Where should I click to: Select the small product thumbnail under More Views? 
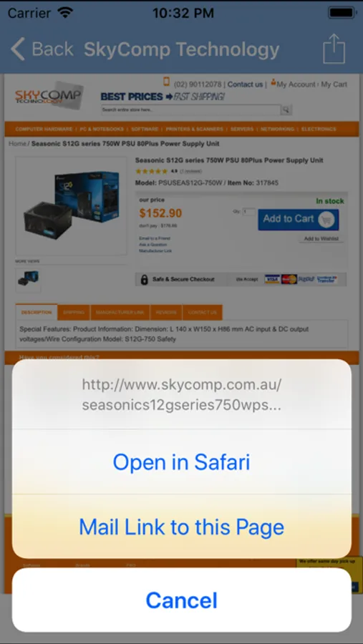(29, 280)
